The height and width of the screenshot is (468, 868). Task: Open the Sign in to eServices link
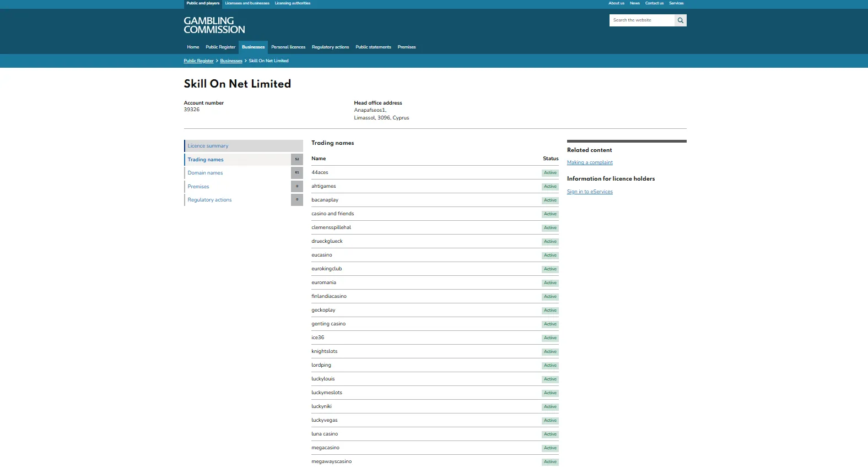point(590,192)
